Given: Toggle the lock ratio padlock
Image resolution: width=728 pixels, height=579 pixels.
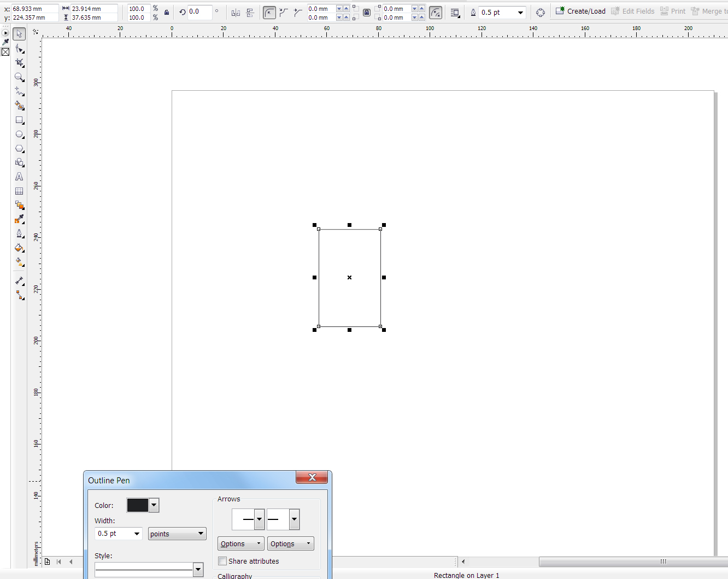Looking at the screenshot, I should 167,13.
